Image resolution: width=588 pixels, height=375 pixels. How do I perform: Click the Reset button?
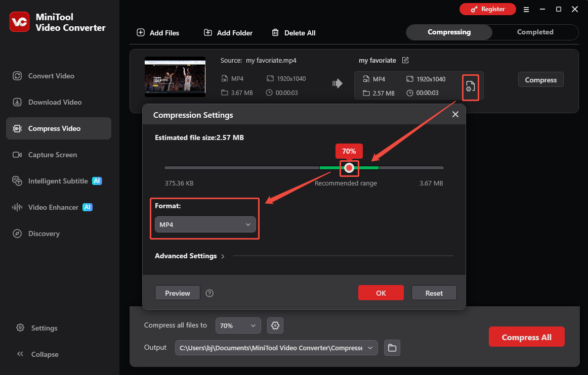[434, 293]
